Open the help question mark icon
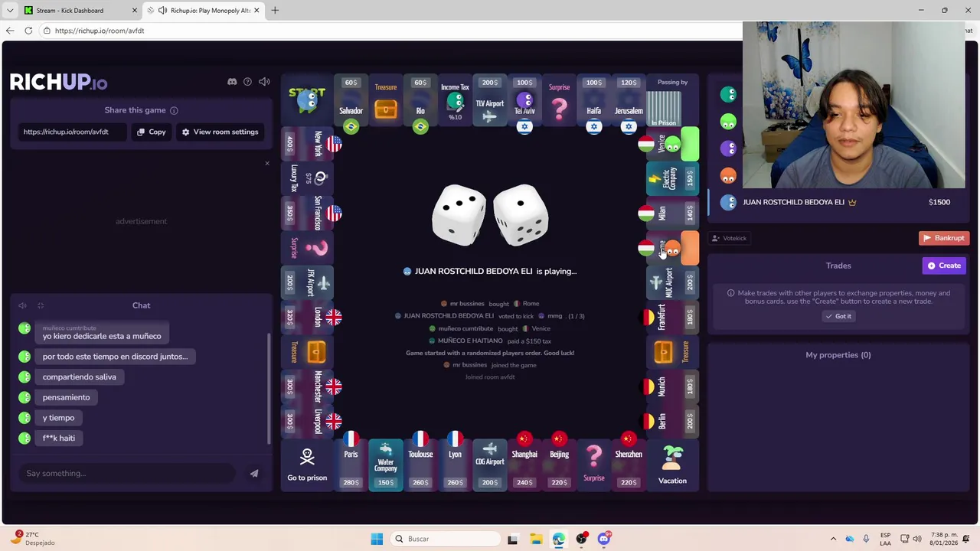The height and width of the screenshot is (551, 980). (247, 82)
